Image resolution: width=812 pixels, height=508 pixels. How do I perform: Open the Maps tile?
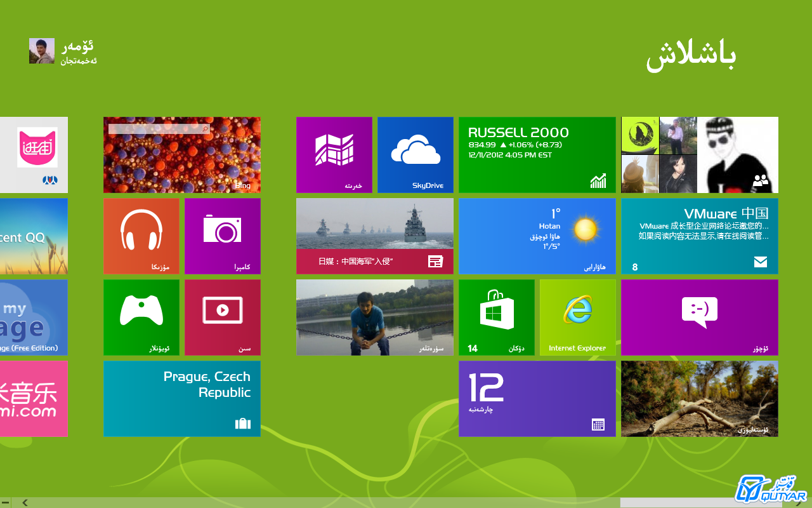[x=334, y=155]
